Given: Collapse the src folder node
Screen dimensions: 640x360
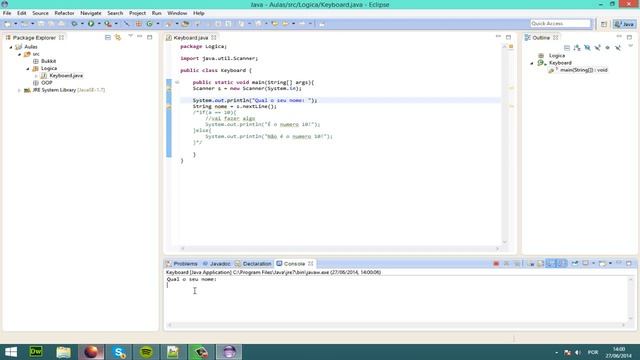Looking at the screenshot, I should click(x=19, y=54).
